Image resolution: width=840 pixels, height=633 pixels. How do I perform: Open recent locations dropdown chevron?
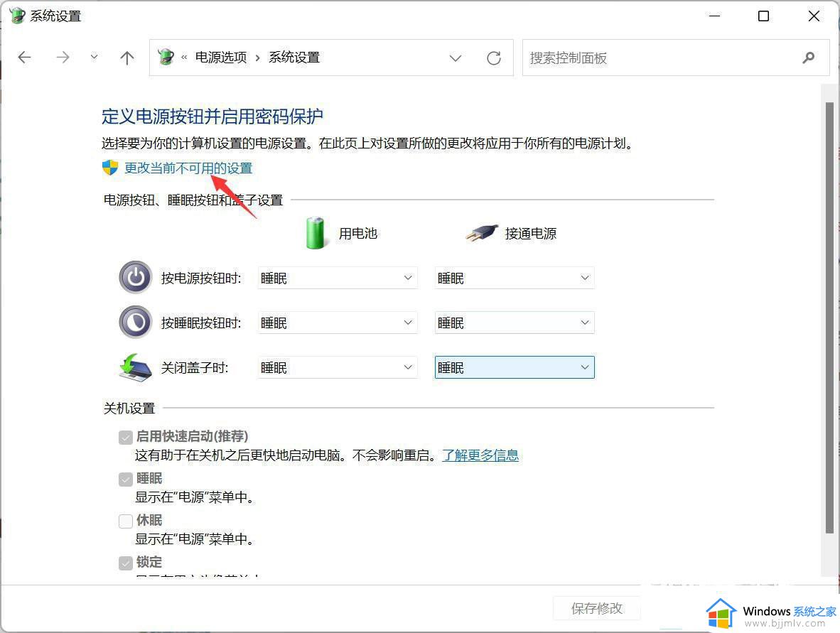point(95,57)
